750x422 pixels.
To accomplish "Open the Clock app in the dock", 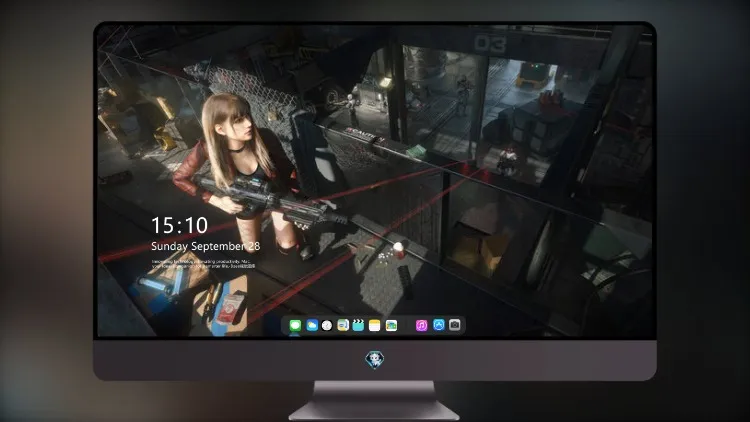I will coord(327,325).
